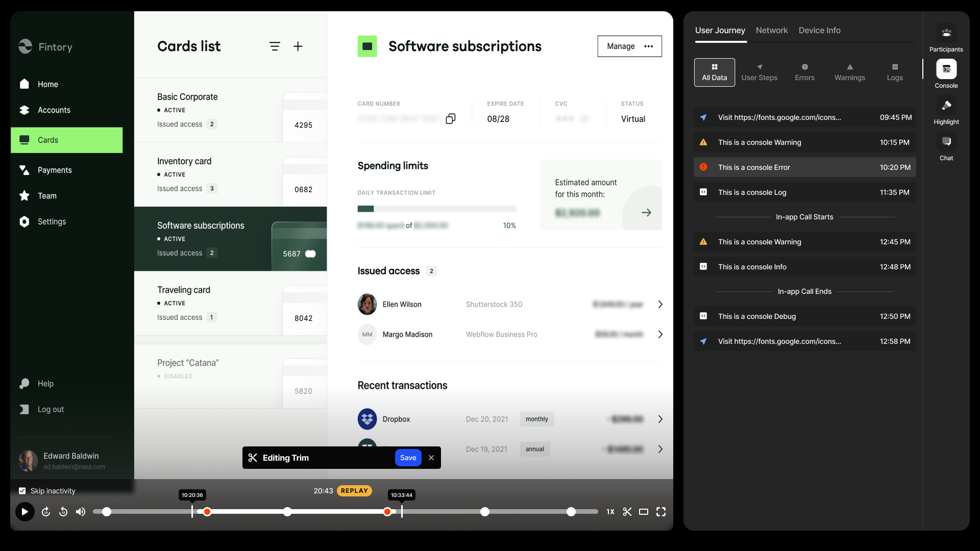Switch to the Network tab

coord(771,31)
